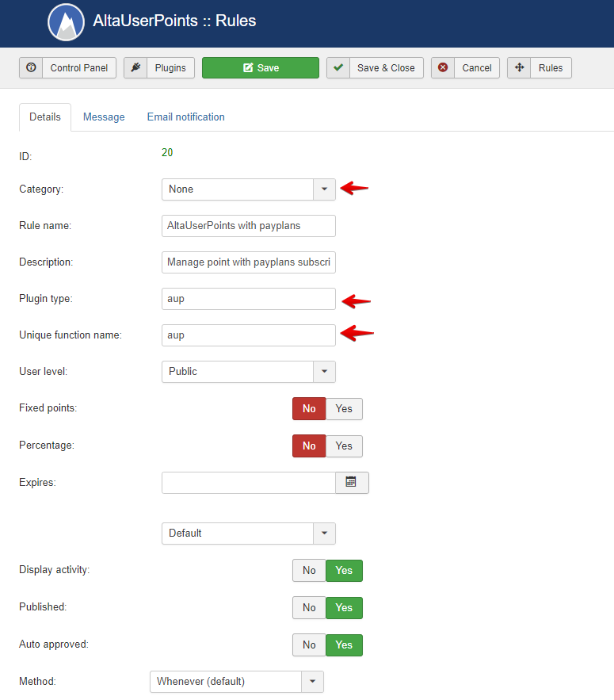Go to Plugins
Viewport: 614px width, 700px height.
click(x=159, y=68)
